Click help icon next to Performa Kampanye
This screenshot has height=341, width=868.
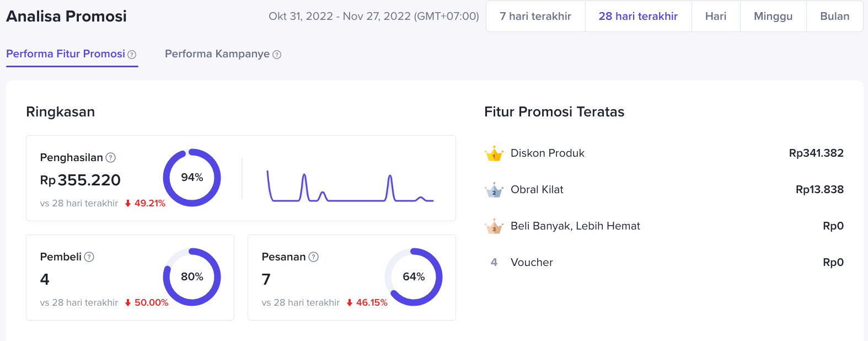[x=277, y=55]
